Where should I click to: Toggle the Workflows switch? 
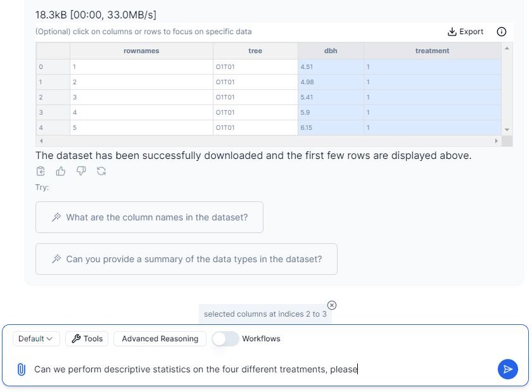pos(225,339)
